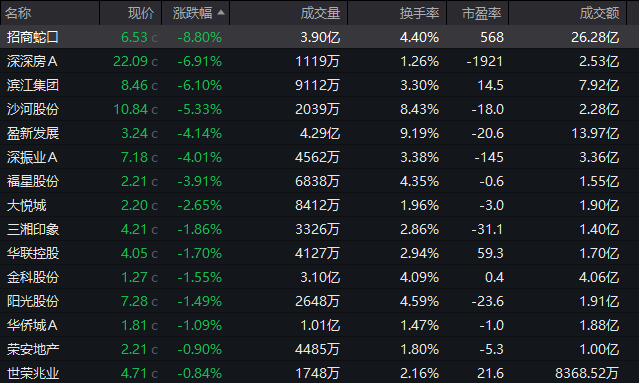
Task: Open the 金科股份 stock row
Action: click(320, 277)
